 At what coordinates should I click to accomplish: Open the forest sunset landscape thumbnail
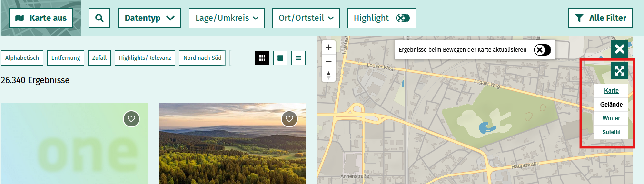232,143
